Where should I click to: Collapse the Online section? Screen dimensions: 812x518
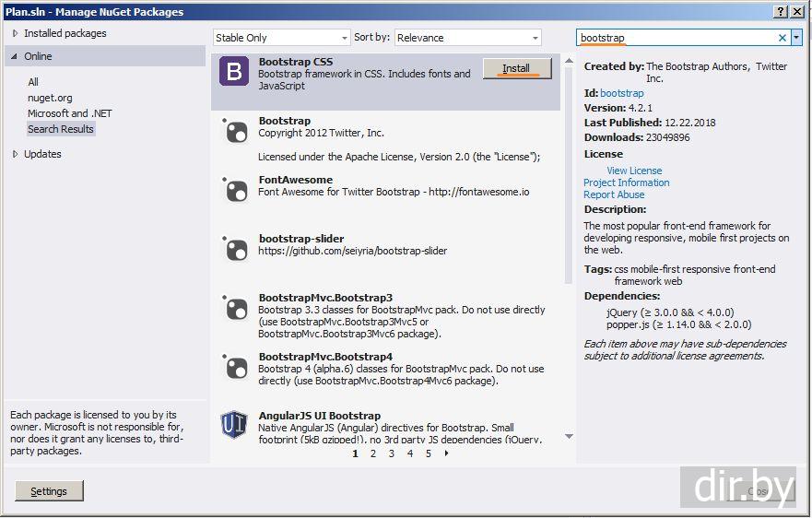(x=15, y=56)
